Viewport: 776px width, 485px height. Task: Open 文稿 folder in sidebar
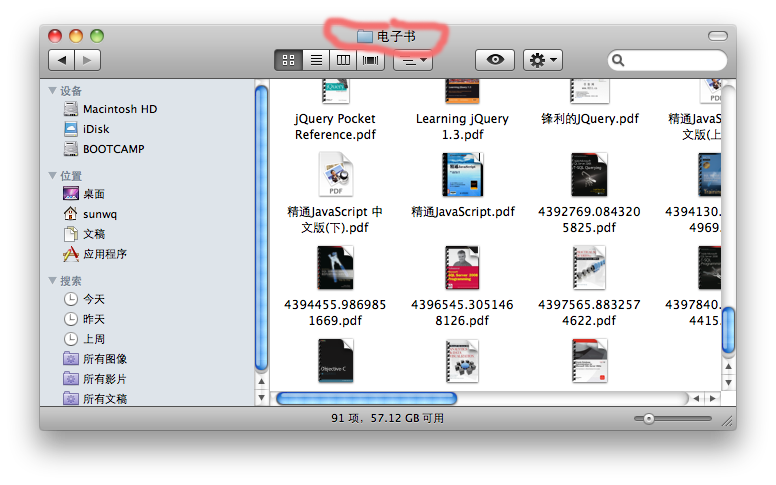pos(84,234)
